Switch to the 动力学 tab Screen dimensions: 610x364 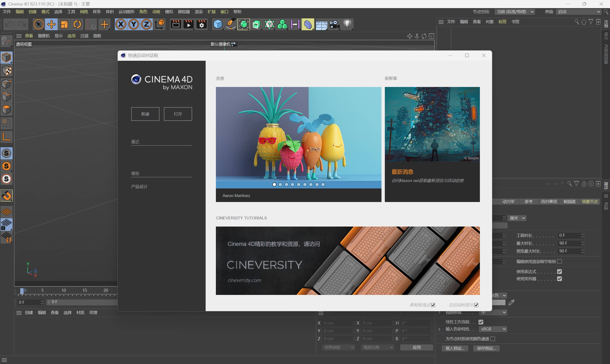click(x=508, y=201)
